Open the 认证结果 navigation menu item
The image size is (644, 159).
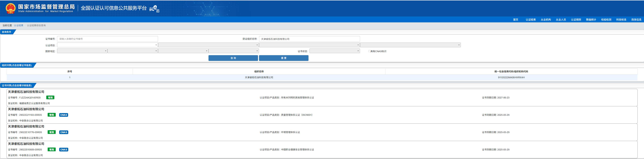(530, 20)
